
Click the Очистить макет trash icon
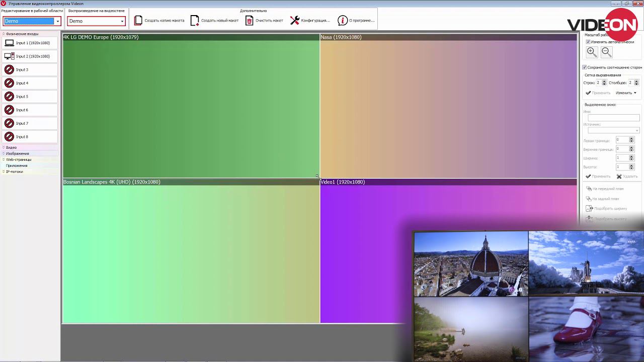pyautogui.click(x=249, y=21)
